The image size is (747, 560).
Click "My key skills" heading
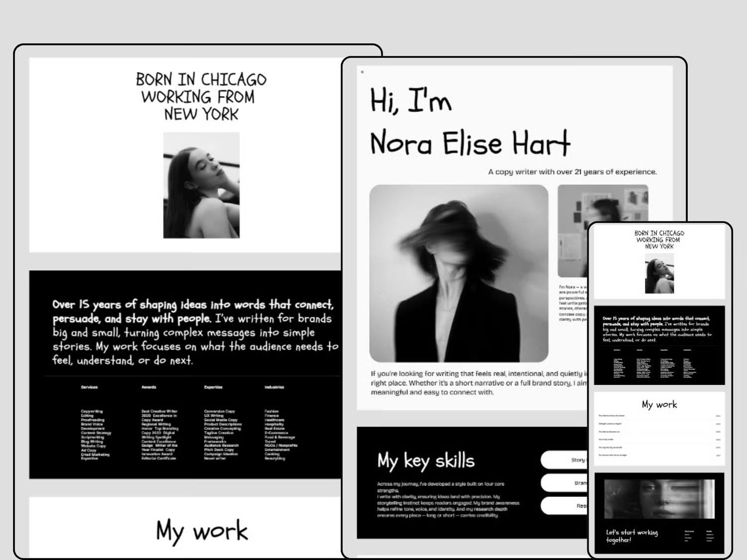click(x=426, y=461)
